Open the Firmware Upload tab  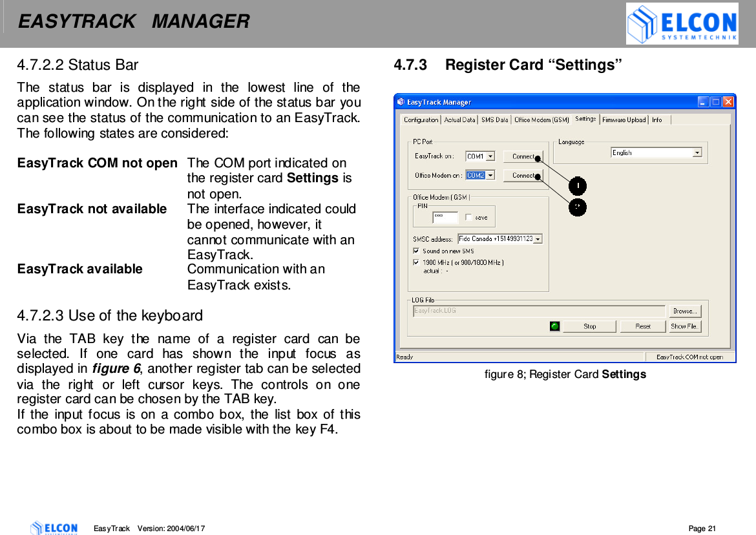coord(624,120)
